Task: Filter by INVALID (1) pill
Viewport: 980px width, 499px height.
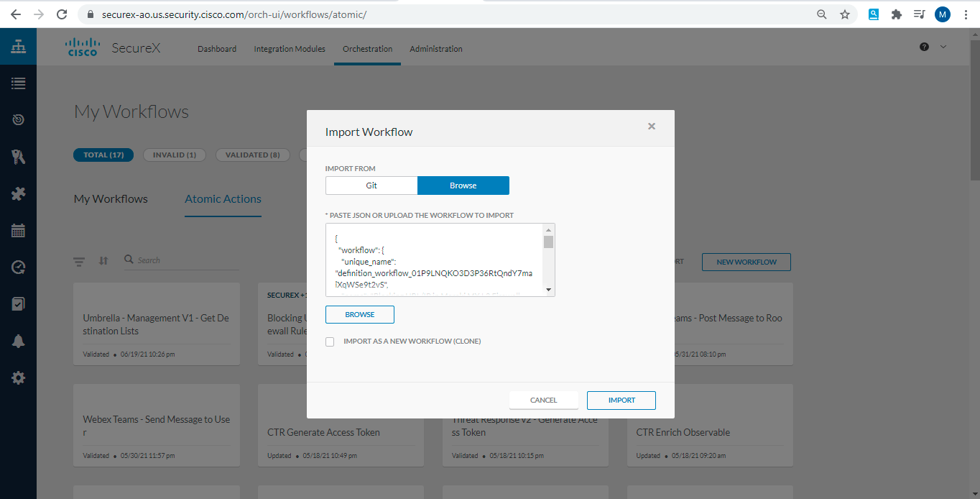Action: point(175,155)
